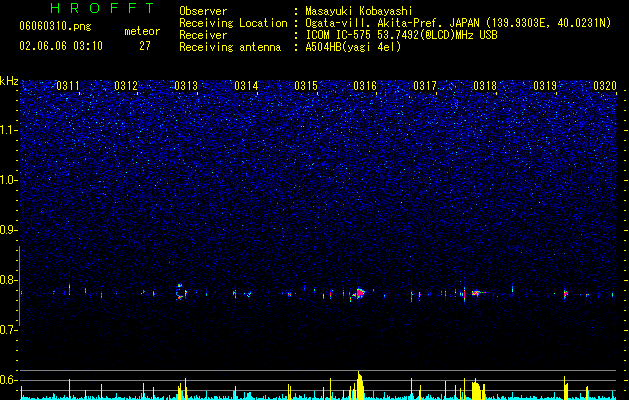This screenshot has width=629, height=400.
Task: Click the Receiver field label
Action: pyautogui.click(x=203, y=35)
